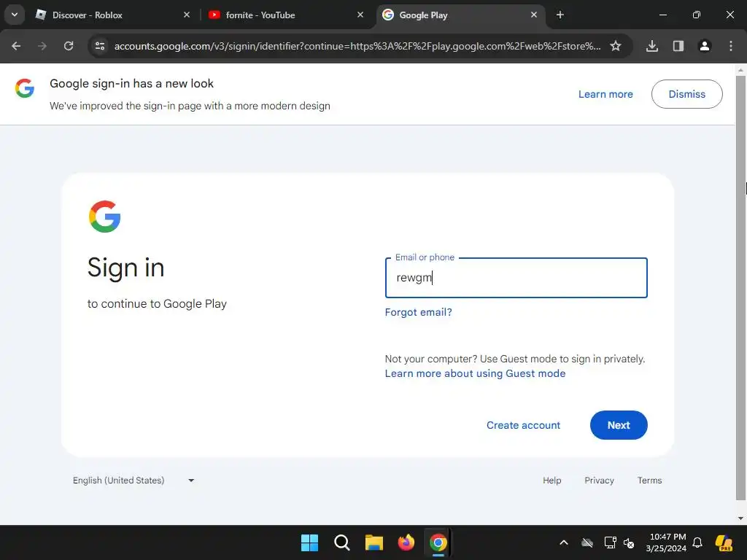Open the Terms footer link

coord(649,480)
